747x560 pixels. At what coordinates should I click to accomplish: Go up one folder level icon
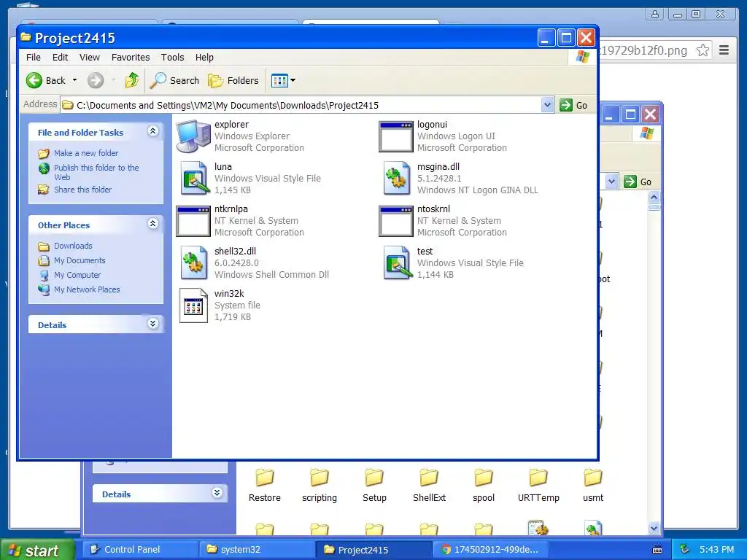(132, 80)
